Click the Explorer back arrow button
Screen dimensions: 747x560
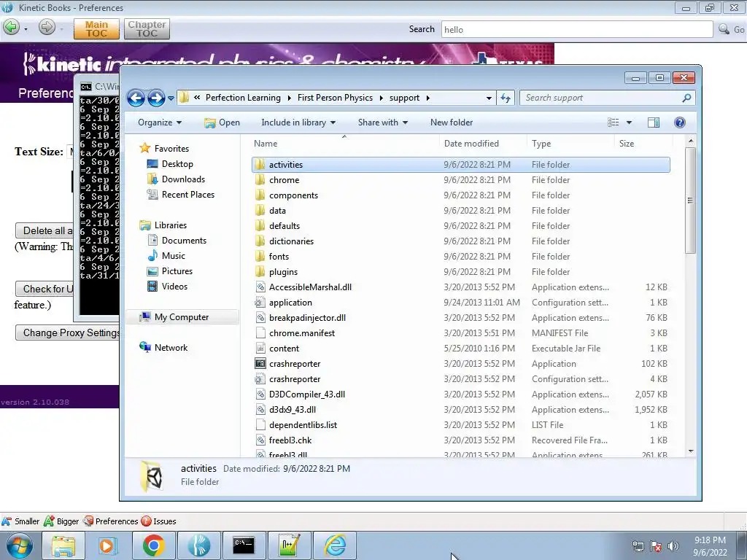point(136,98)
